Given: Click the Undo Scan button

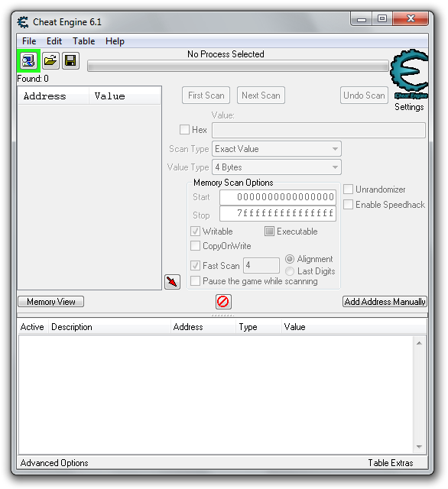Looking at the screenshot, I should (x=364, y=95).
